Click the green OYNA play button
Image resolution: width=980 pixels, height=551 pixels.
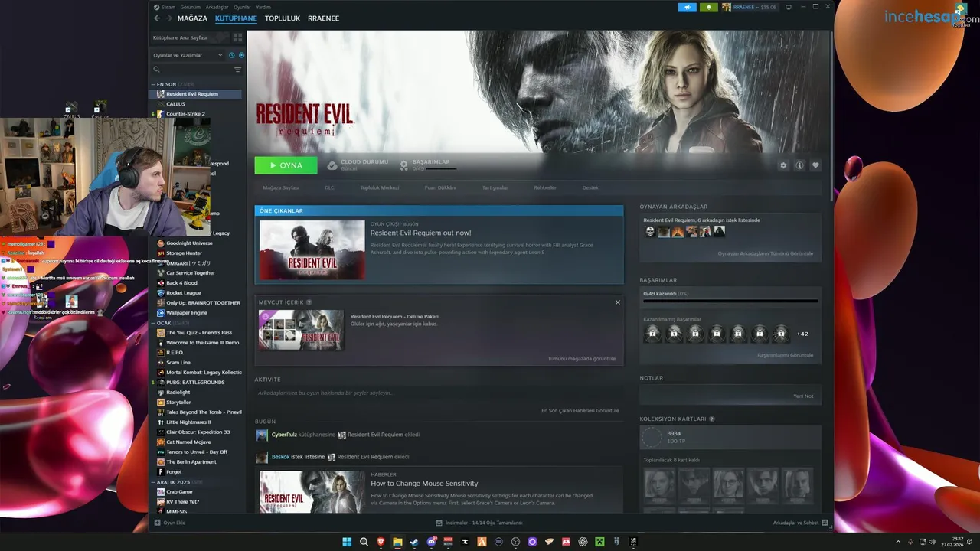[286, 165]
